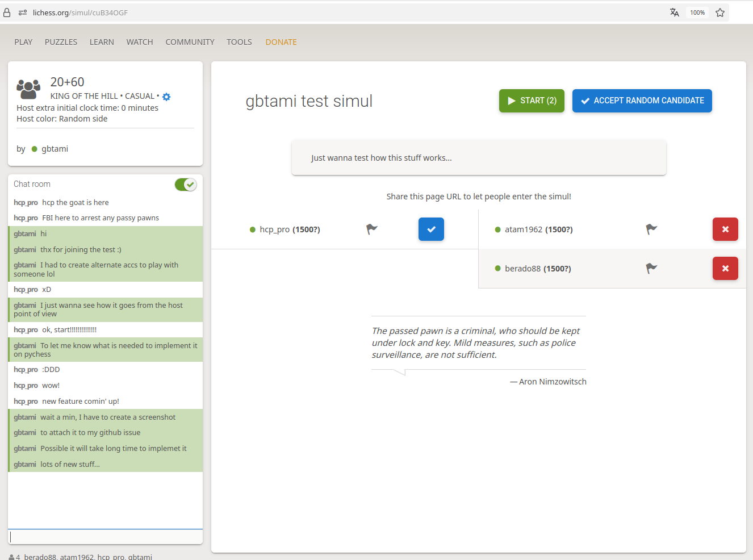Remove berado88 with red X button
The width and height of the screenshot is (753, 560).
point(725,269)
